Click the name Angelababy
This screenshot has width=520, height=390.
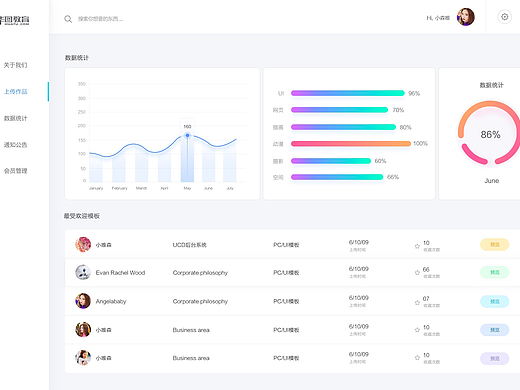[111, 301]
